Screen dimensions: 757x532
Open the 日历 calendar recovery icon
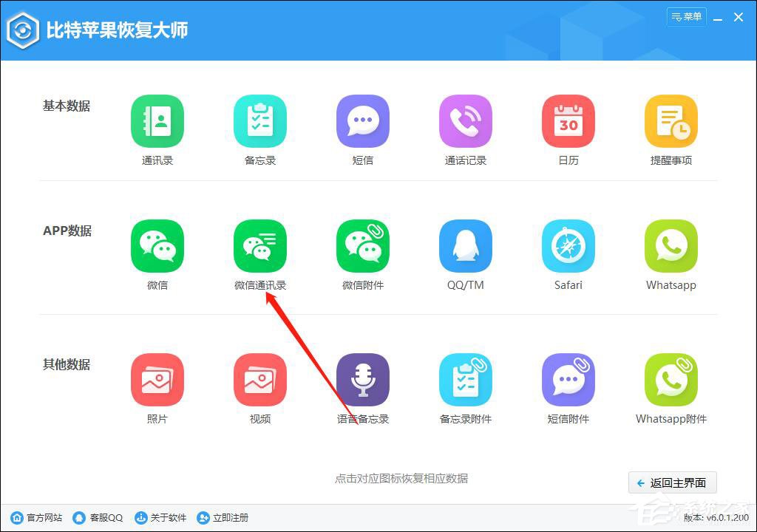(568, 120)
